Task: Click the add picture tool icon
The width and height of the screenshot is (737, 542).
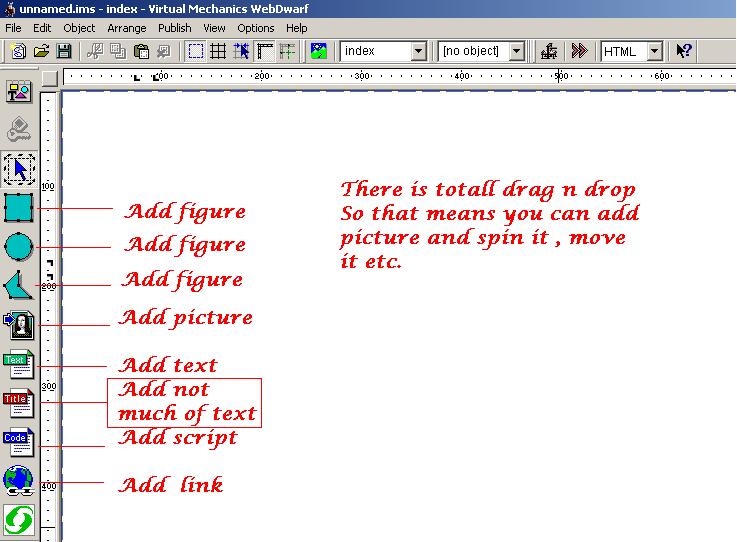Action: 19,325
